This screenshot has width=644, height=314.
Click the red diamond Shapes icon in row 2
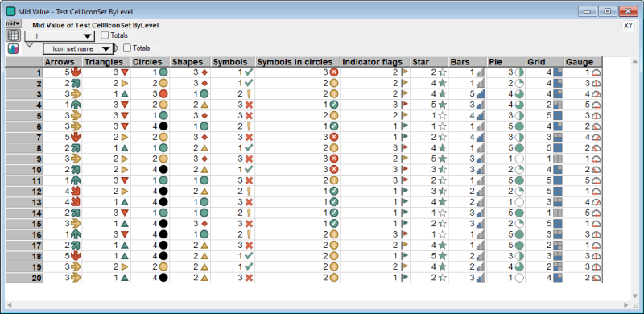204,83
